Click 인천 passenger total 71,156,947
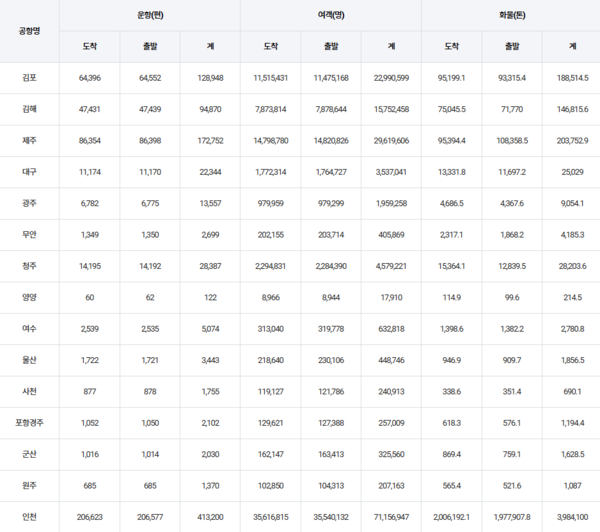This screenshot has height=532, width=600. click(x=391, y=517)
